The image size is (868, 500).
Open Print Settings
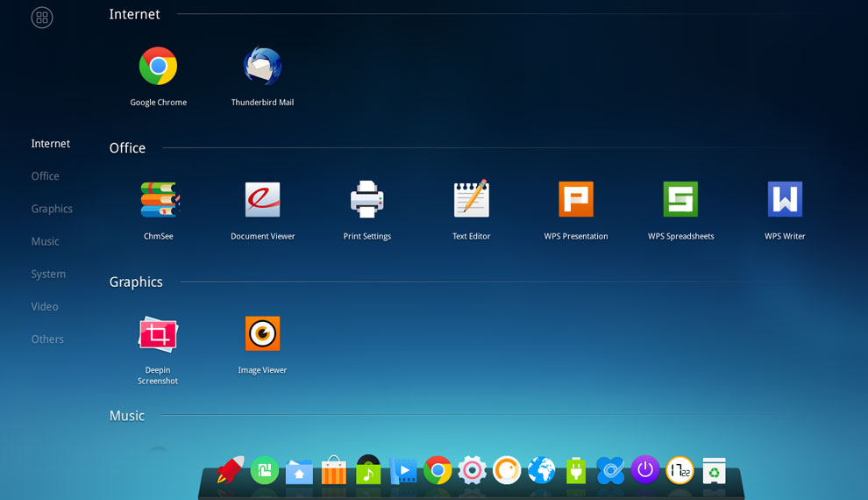367,199
